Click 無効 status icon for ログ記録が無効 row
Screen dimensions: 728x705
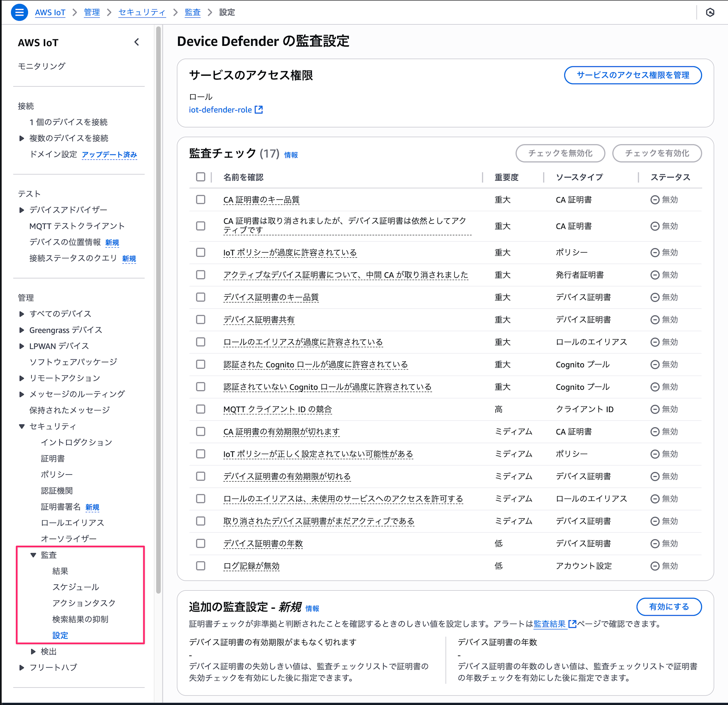[655, 566]
